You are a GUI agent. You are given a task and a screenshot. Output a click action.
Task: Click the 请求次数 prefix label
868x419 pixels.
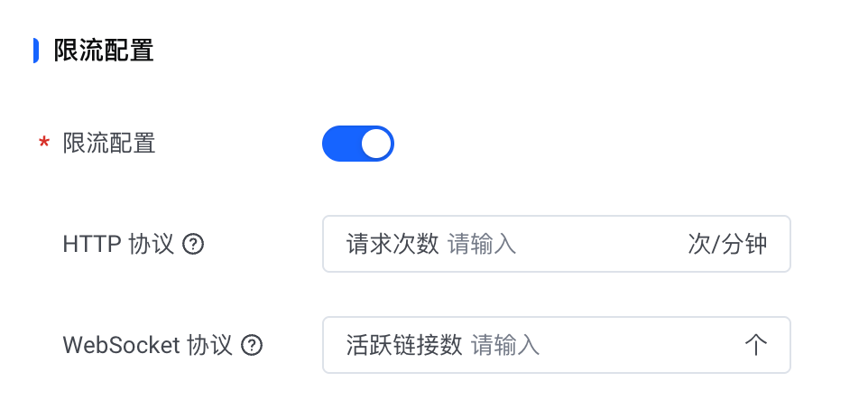pos(392,244)
